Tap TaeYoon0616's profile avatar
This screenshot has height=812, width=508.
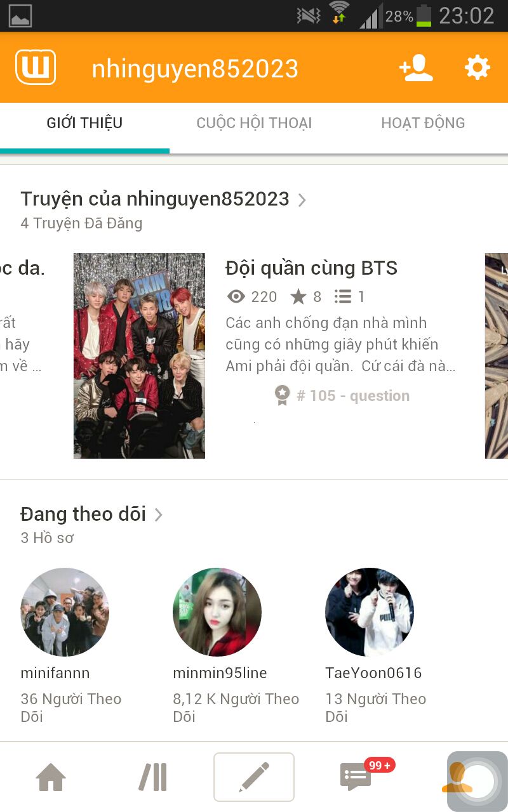pos(370,612)
